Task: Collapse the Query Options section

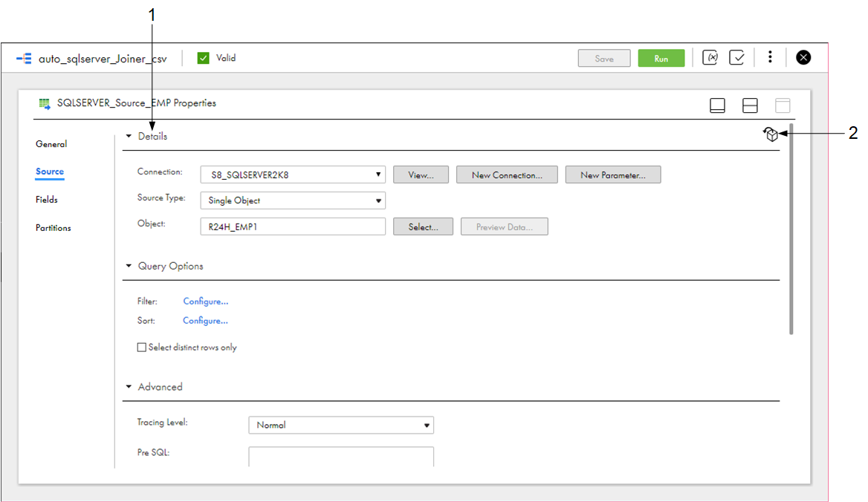Action: [x=129, y=266]
